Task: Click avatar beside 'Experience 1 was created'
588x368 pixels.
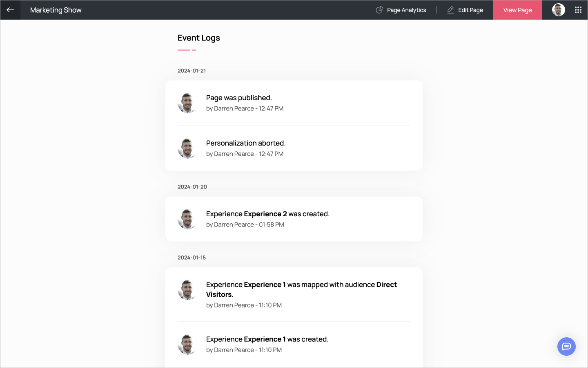Action: click(187, 344)
